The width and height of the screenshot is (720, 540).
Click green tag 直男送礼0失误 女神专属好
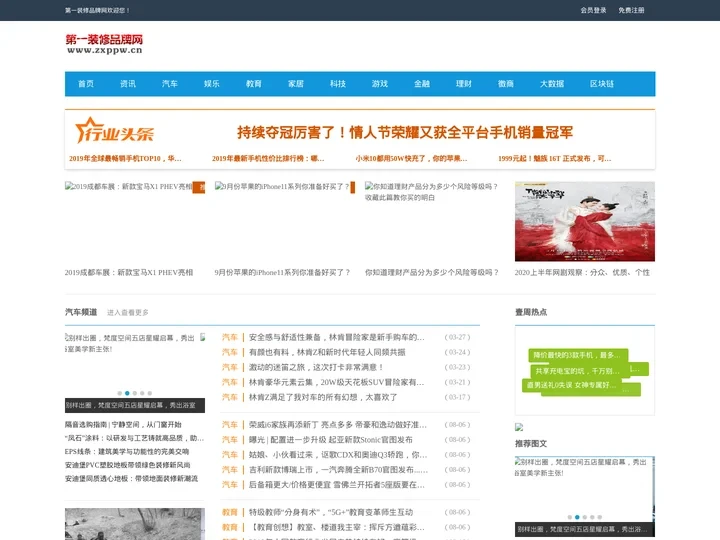(572, 385)
